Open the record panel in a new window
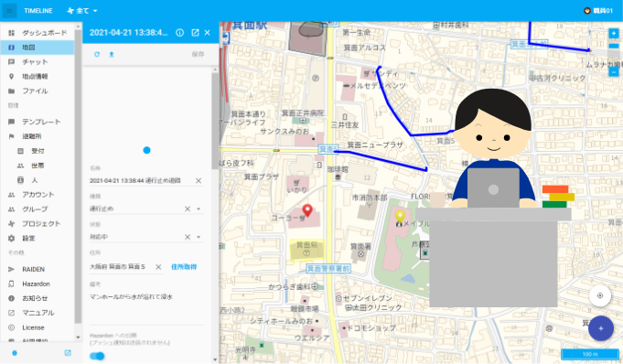Image resolution: width=623 pixels, height=364 pixels. [195, 33]
